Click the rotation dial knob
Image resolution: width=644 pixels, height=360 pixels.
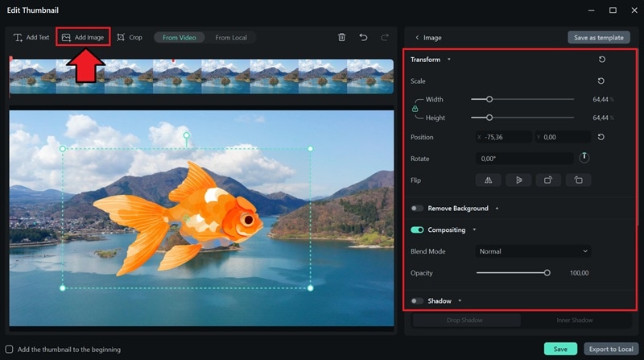click(584, 158)
